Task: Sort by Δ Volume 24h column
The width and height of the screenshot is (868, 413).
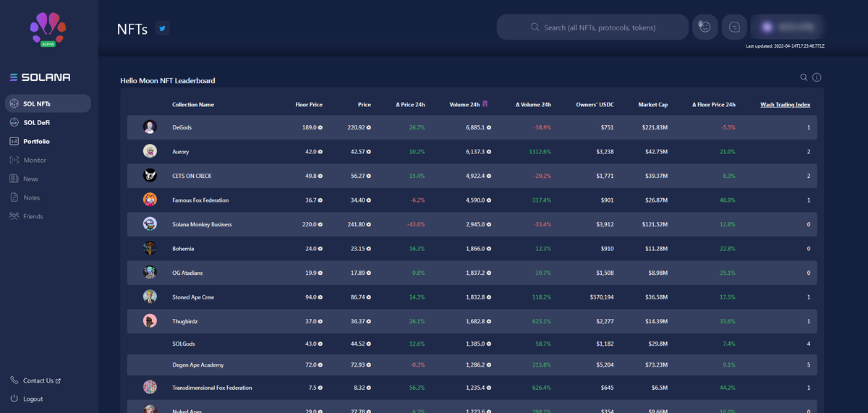Action: [533, 105]
